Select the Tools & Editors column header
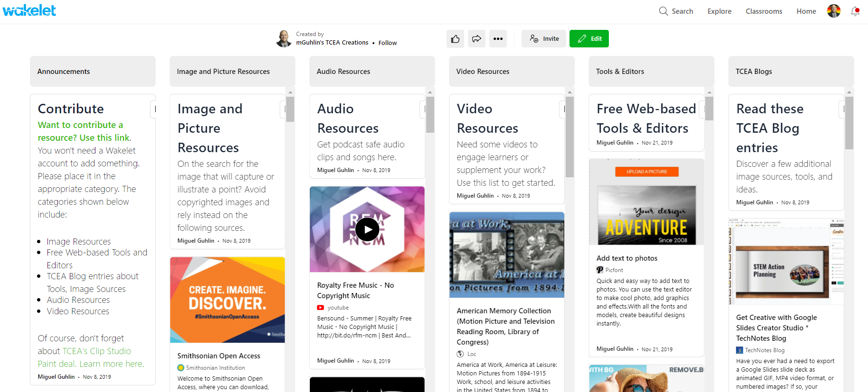The image size is (868, 392). pyautogui.click(x=651, y=71)
